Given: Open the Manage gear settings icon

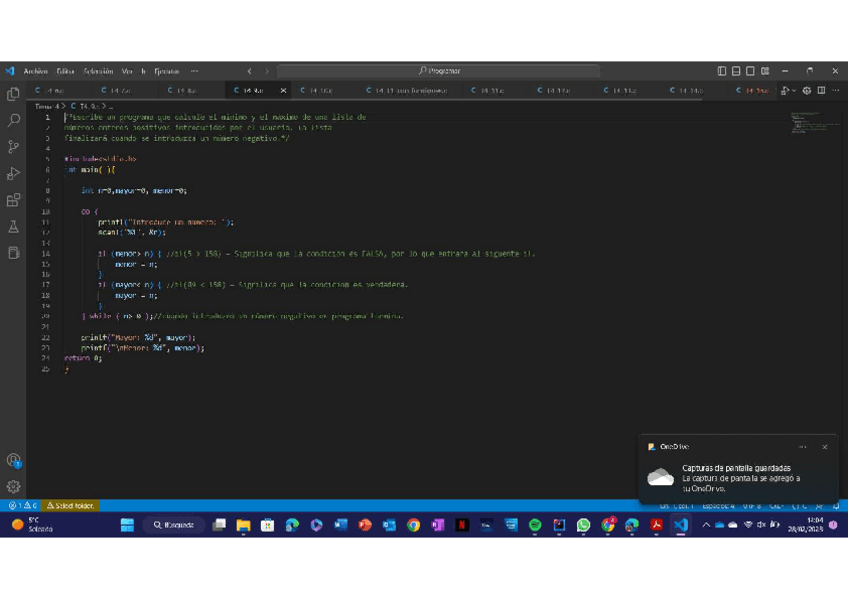Looking at the screenshot, I should click(14, 487).
